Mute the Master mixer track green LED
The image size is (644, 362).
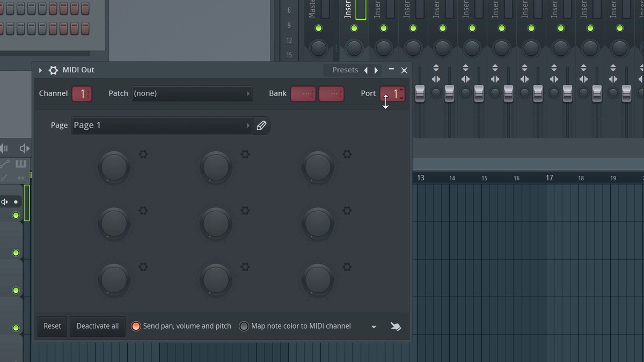[x=318, y=28]
